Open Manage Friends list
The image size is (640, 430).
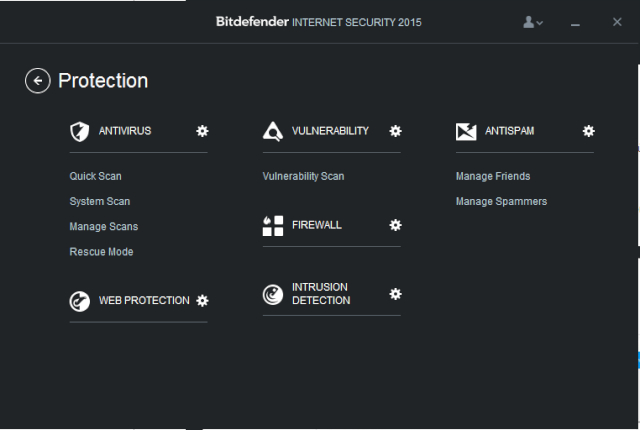[x=493, y=176]
